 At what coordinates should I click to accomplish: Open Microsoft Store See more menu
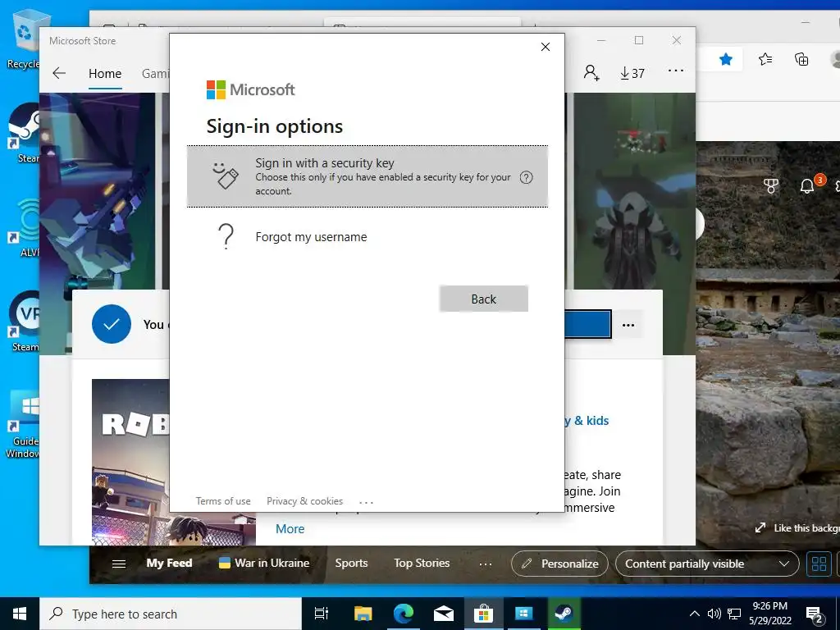[x=676, y=71]
